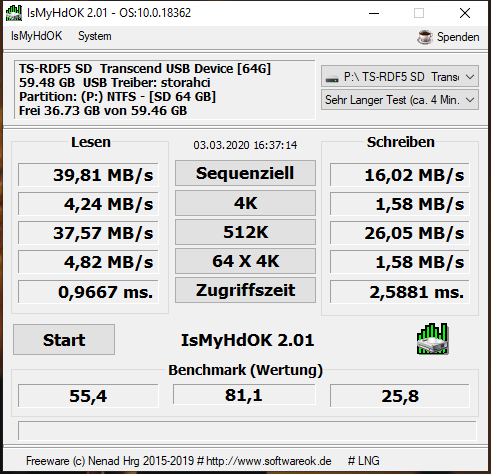Open the softwareok.de website link
This screenshot has width=491, height=474.
pyautogui.click(x=269, y=461)
